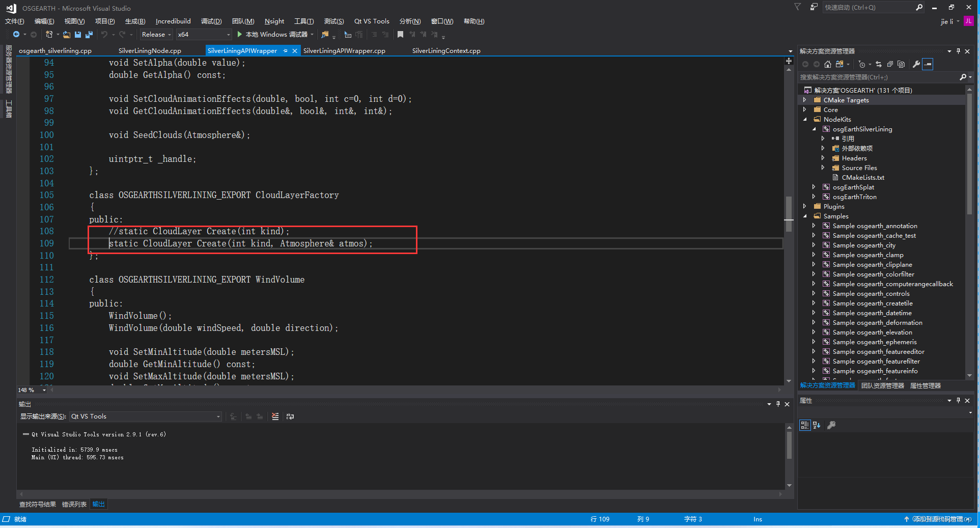
Task: Open the error list tab at bottom
Action: (74, 505)
